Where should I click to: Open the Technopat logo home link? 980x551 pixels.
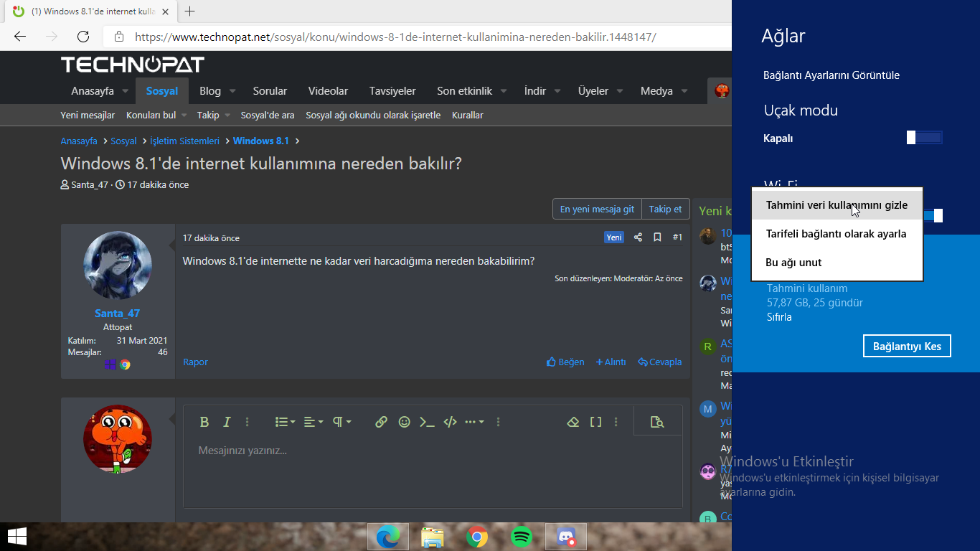coord(133,65)
